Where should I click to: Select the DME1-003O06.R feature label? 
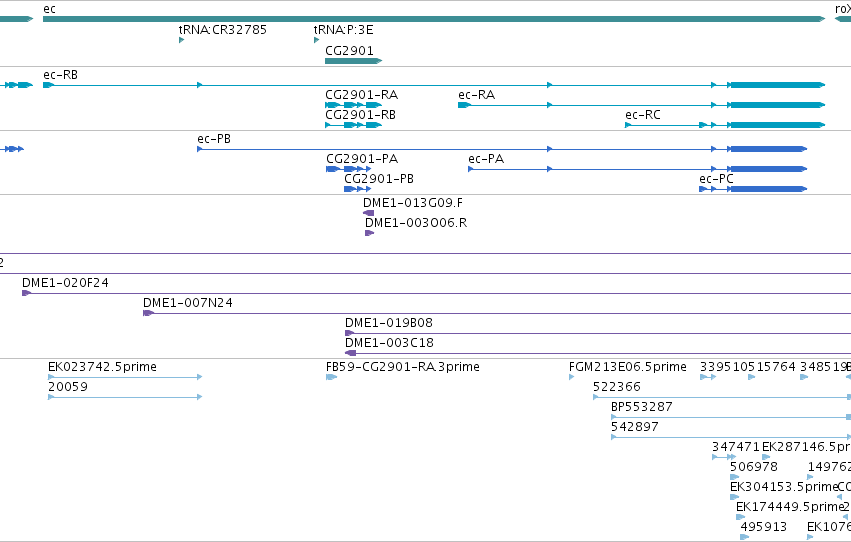(416, 223)
